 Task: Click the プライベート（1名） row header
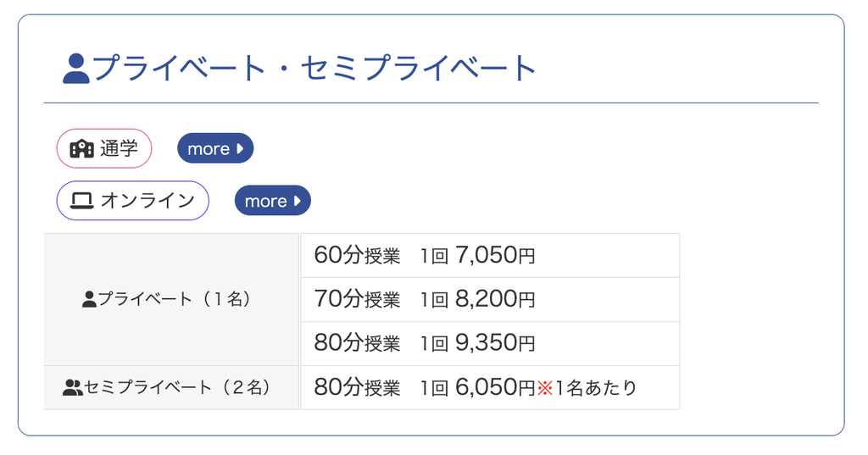[171, 299]
